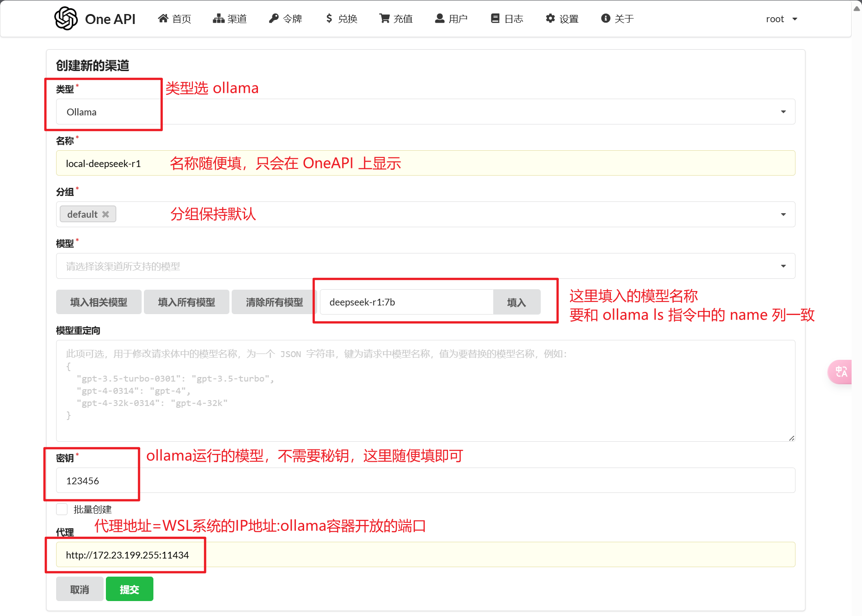Focus the 密钥 field containing 123456

click(x=425, y=481)
